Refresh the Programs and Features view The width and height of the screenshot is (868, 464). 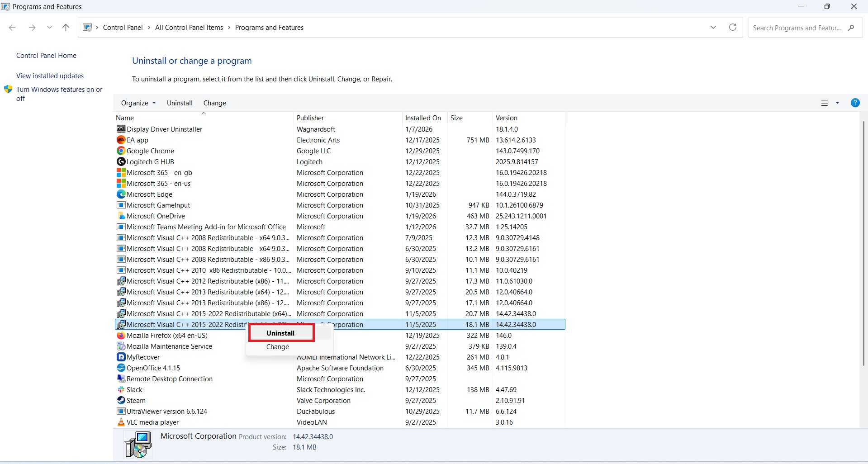tap(732, 28)
